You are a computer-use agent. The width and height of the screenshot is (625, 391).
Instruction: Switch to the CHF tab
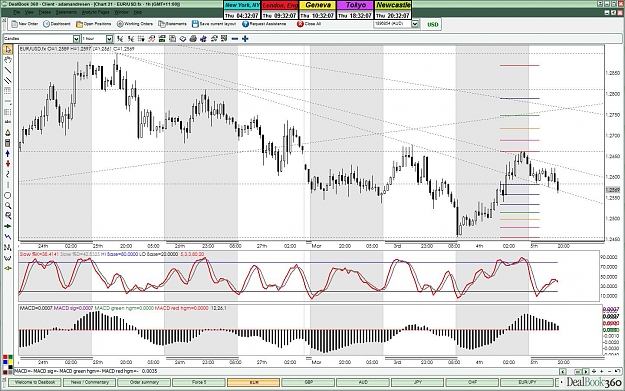472,382
